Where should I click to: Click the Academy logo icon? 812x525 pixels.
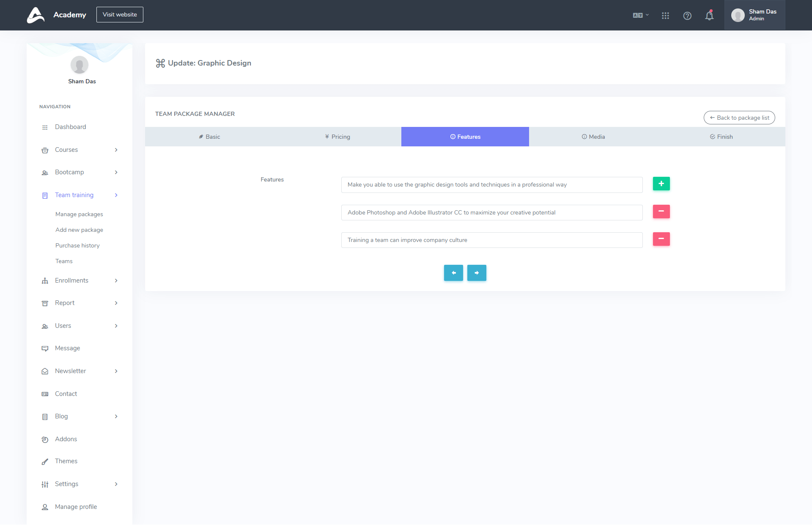pos(36,15)
